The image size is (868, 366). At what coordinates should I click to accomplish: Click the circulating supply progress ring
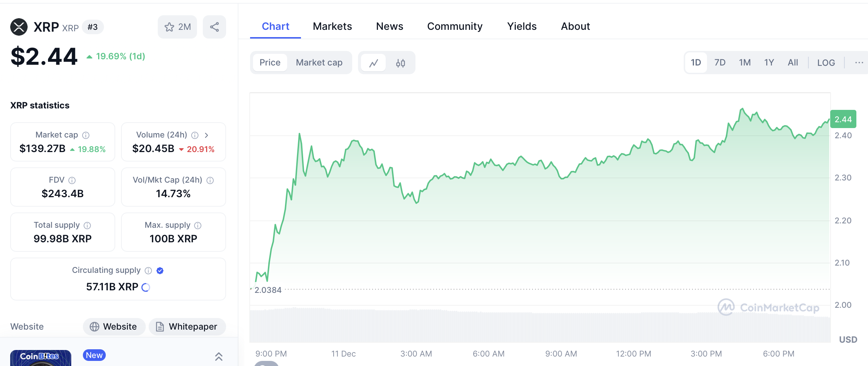click(x=146, y=287)
